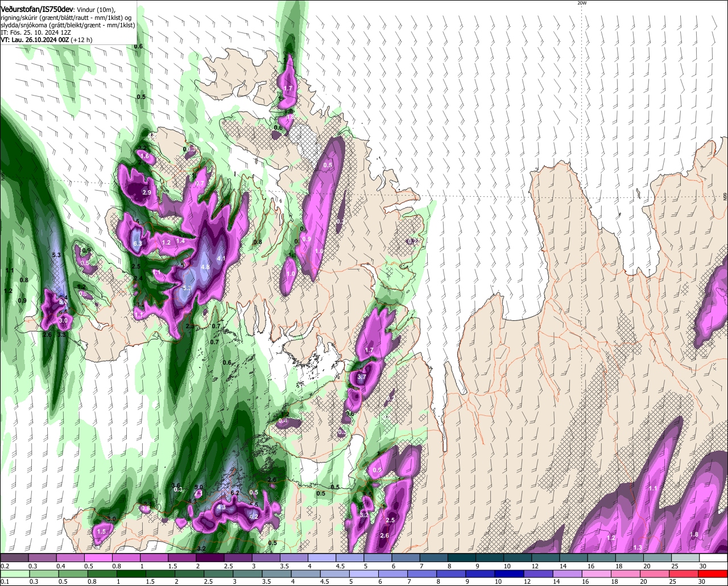Image resolution: width=728 pixels, height=586 pixels.
Task: Select the grey-purple 0.2 swatch, top legend row
Action: (14, 558)
